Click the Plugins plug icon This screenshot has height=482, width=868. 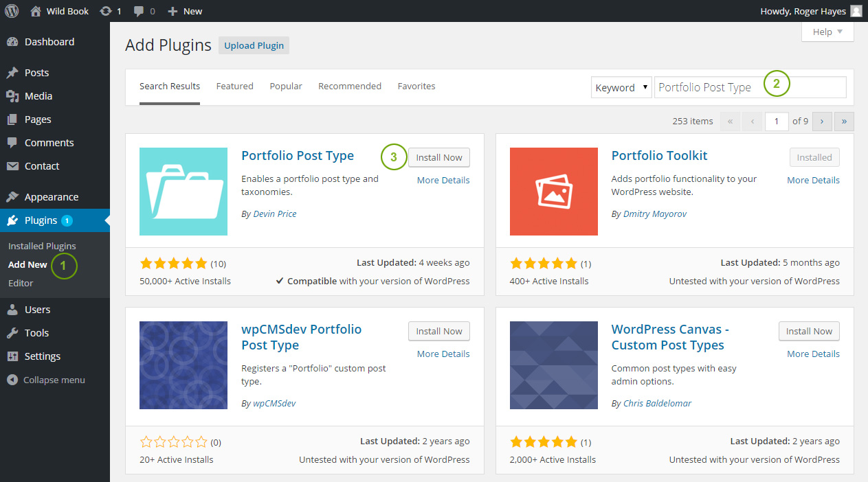[12, 220]
